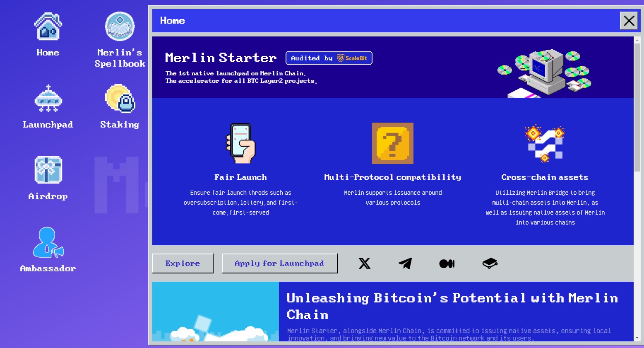Click Unleashing Bitcoin's Potential headline
The width and height of the screenshot is (644, 348).
[x=452, y=306]
